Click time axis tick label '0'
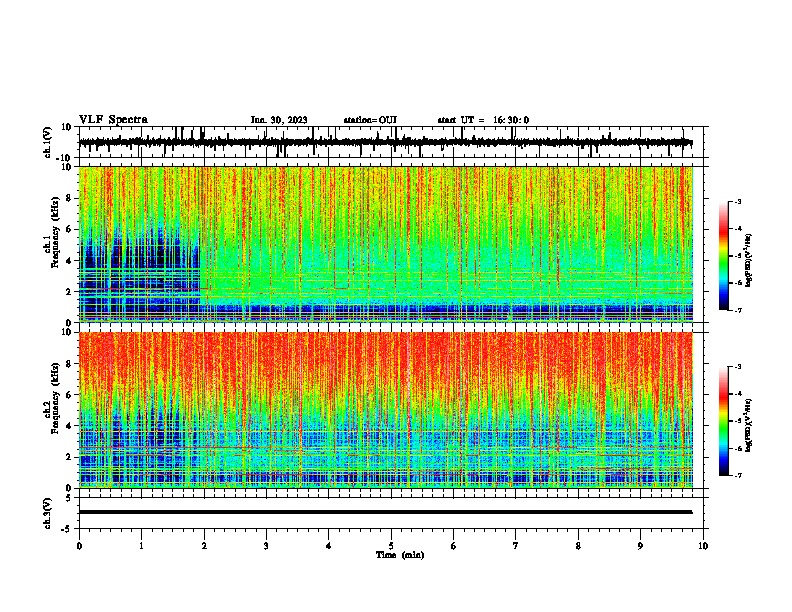 [x=79, y=546]
